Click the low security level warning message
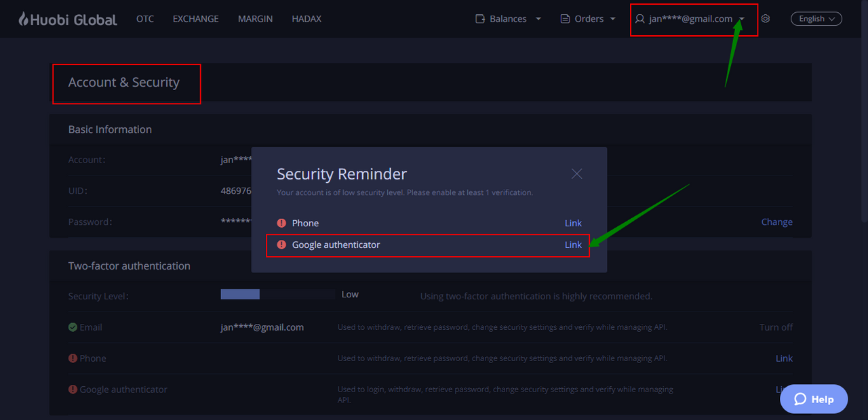This screenshot has width=868, height=420. (405, 192)
